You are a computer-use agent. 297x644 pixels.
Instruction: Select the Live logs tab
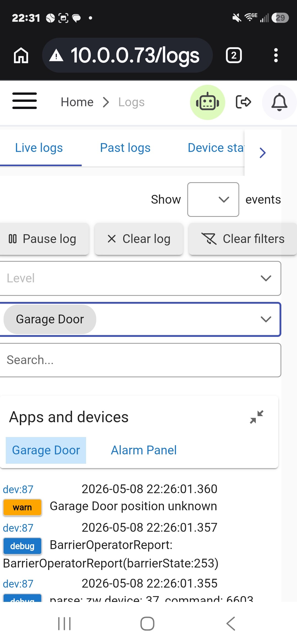pos(39,148)
